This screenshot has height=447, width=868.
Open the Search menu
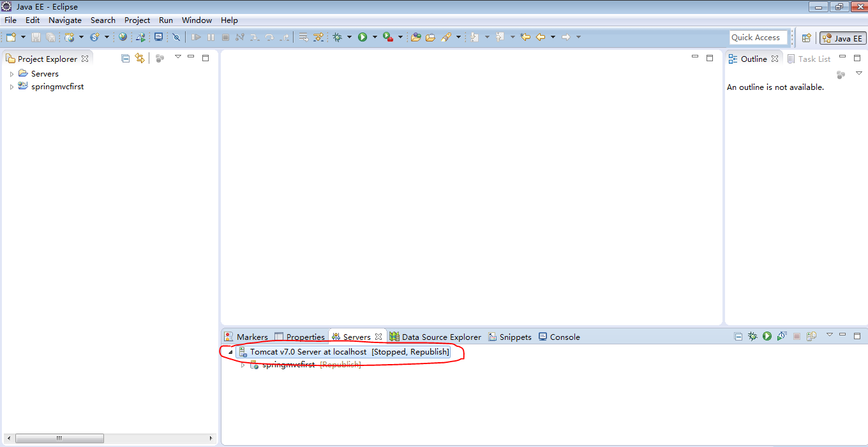pyautogui.click(x=103, y=20)
